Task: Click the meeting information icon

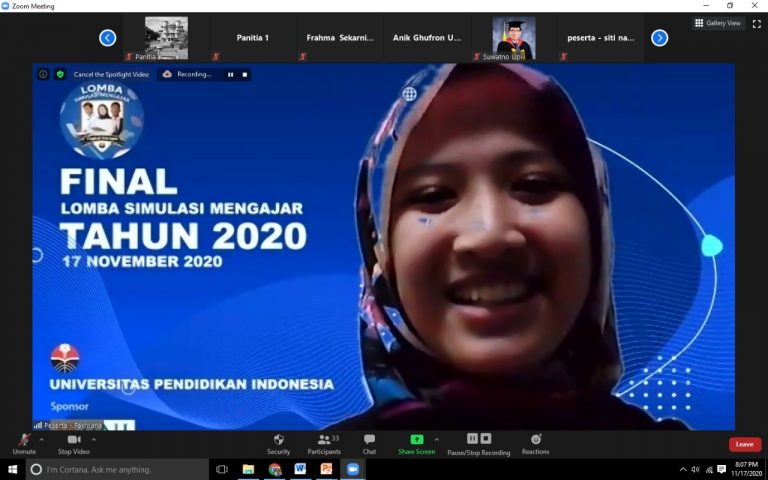Action: tap(44, 74)
